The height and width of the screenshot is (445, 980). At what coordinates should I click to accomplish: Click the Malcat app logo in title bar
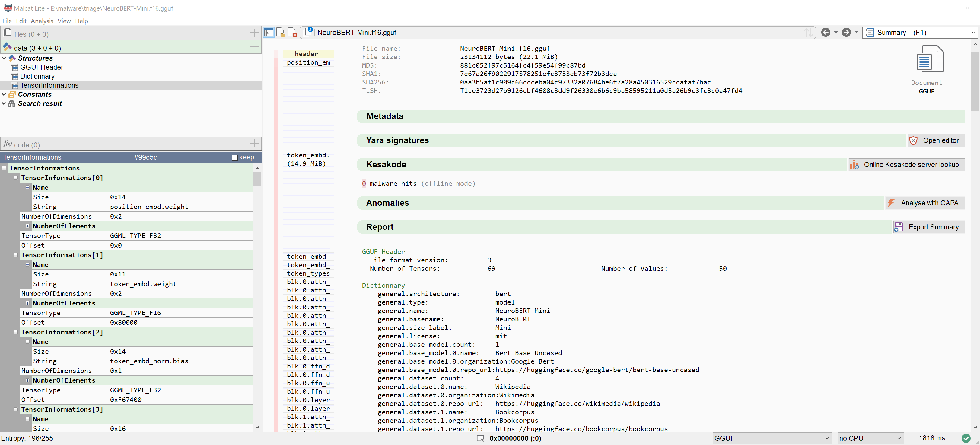pyautogui.click(x=8, y=8)
